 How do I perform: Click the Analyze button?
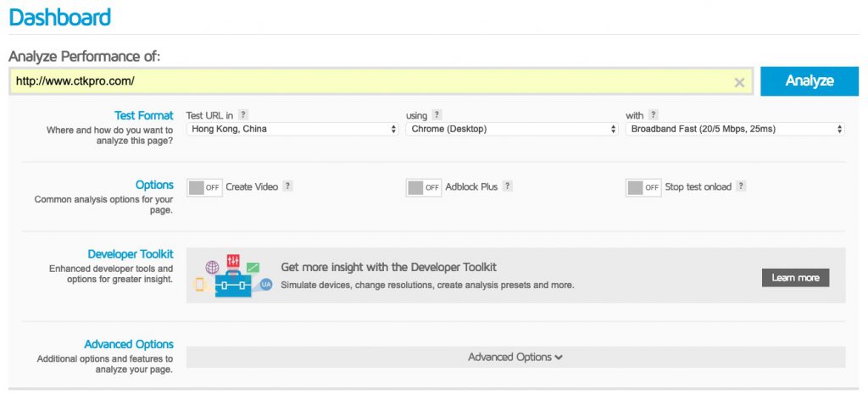click(x=810, y=81)
